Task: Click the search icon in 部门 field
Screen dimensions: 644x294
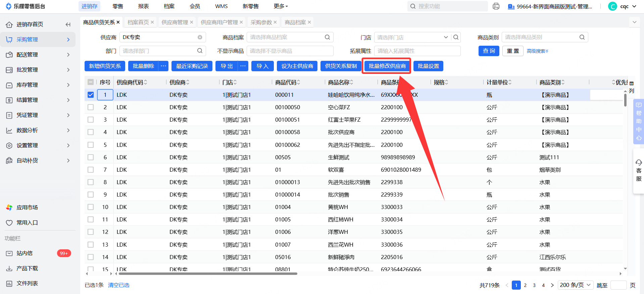Action: (x=200, y=51)
